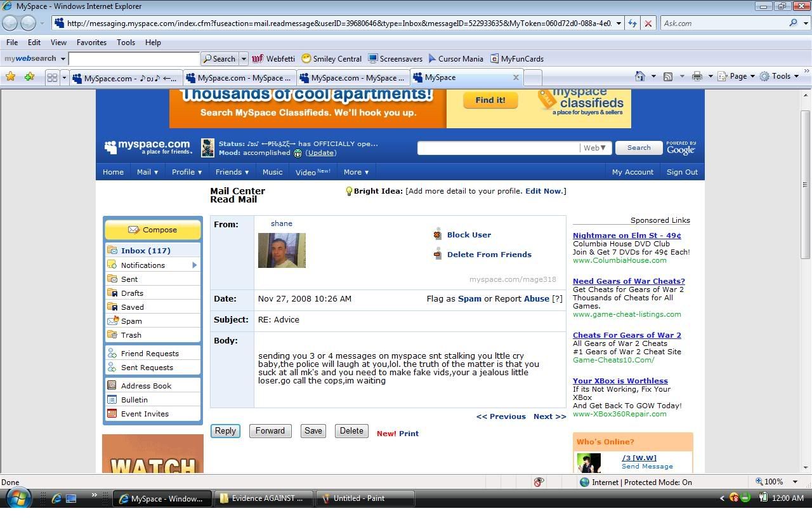Click the Trash folder icon
Viewport: 812px width, 525px height.
pyautogui.click(x=112, y=335)
